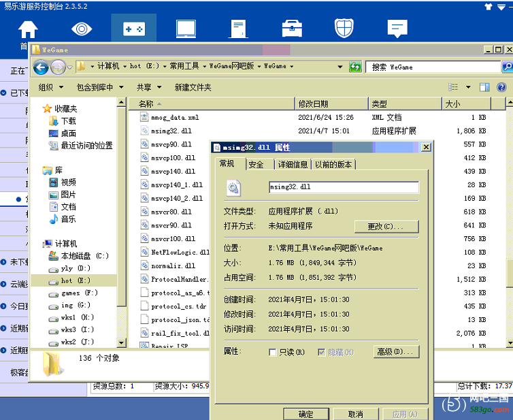Open the 组织 dropdown menu

pos(51,87)
